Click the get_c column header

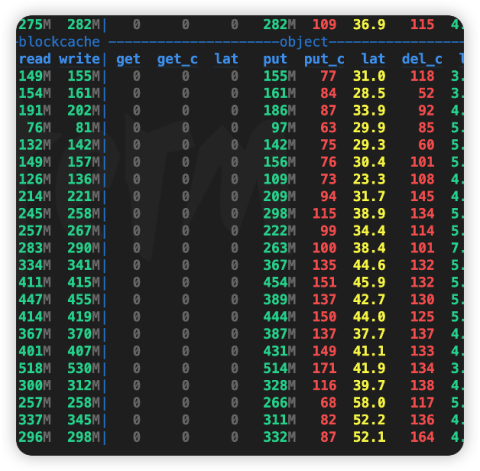[x=177, y=60]
